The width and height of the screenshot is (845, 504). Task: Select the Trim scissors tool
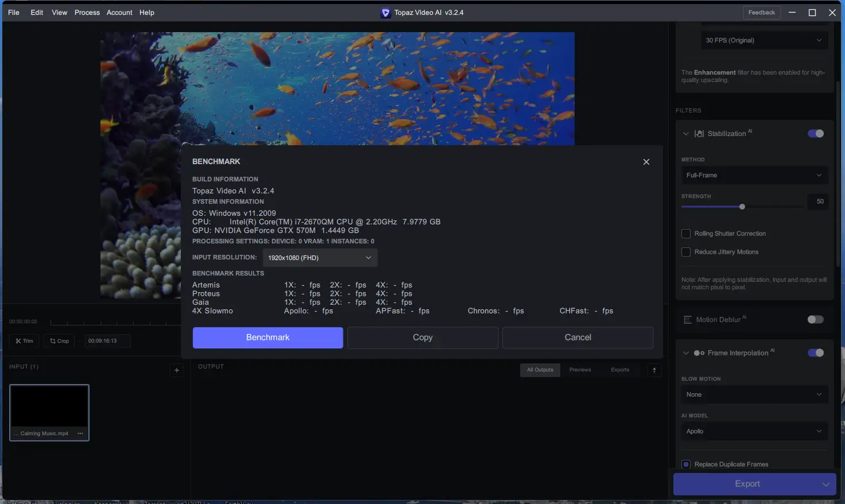(24, 340)
